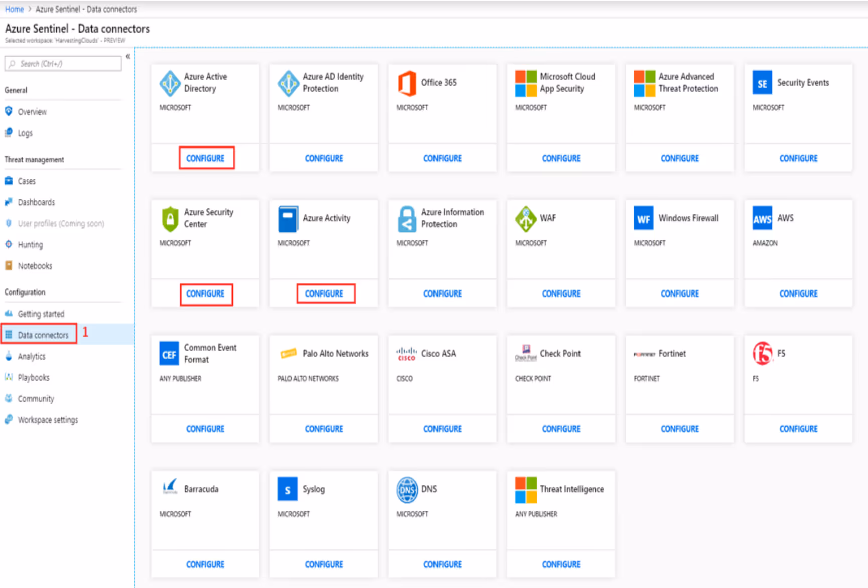The width and height of the screenshot is (868, 588).
Task: Configure the Cisco ASA connector
Action: pyautogui.click(x=443, y=429)
